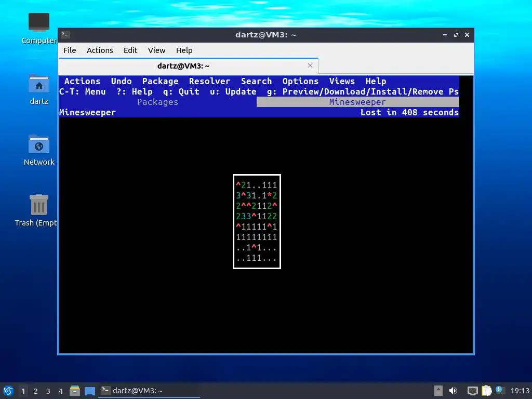This screenshot has width=532, height=399.
Task: Open the update notifier tray icon
Action: click(499, 390)
